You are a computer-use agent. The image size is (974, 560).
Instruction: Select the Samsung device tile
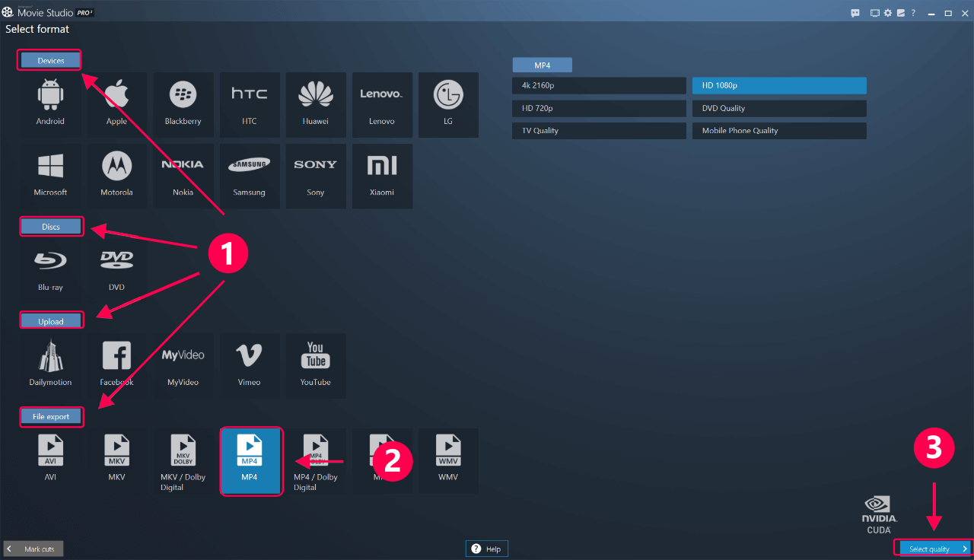tap(249, 177)
